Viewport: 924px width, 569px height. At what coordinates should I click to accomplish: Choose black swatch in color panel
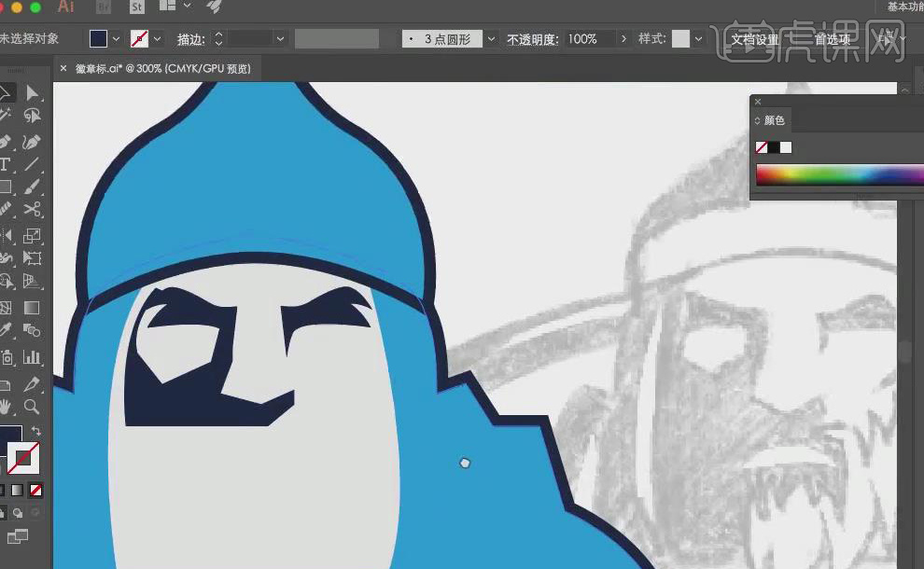[773, 147]
